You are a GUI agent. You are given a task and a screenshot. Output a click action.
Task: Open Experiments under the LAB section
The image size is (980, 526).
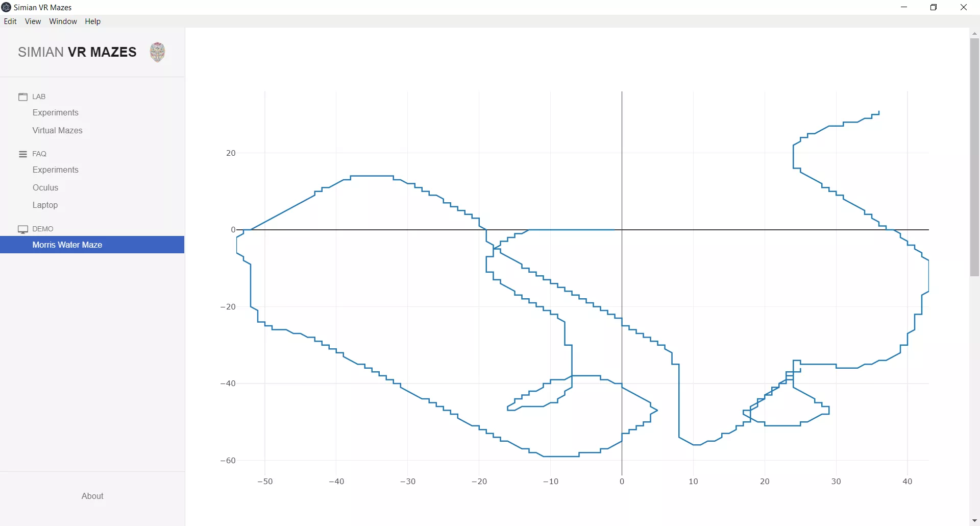coord(56,113)
